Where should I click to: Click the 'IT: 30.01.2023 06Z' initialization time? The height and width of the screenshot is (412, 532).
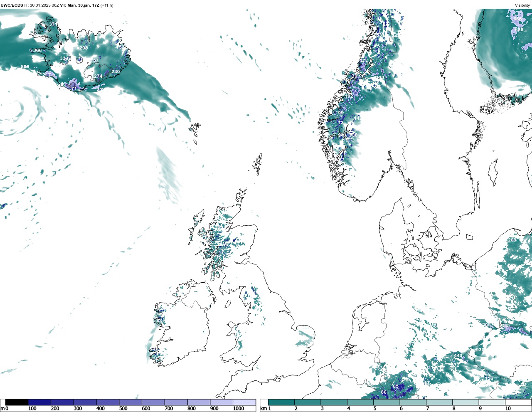(42, 5)
